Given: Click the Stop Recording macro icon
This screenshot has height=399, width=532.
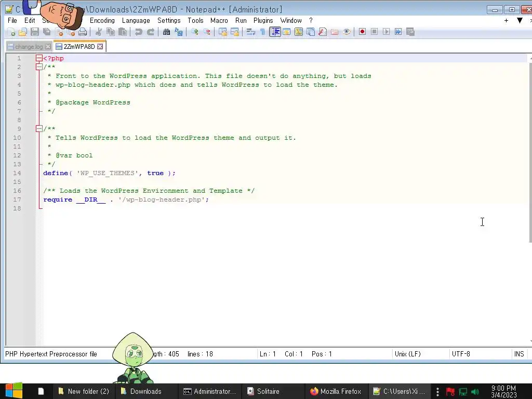Looking at the screenshot, I should [374, 32].
